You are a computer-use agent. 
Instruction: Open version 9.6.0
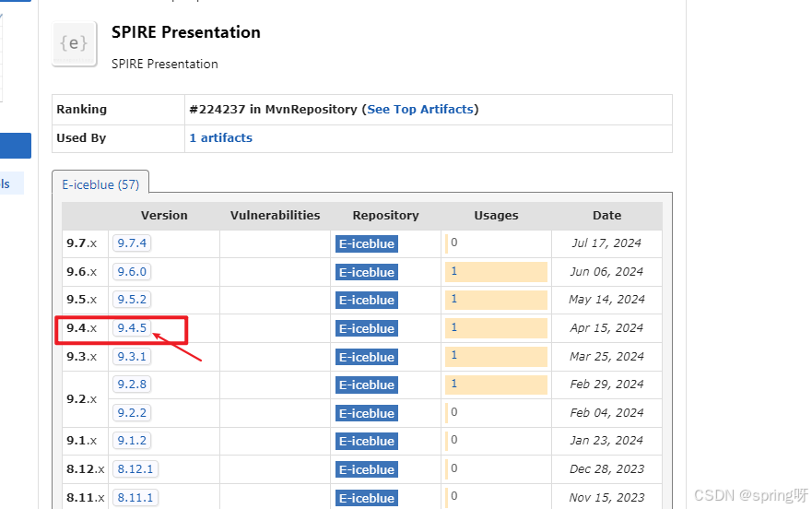(132, 272)
